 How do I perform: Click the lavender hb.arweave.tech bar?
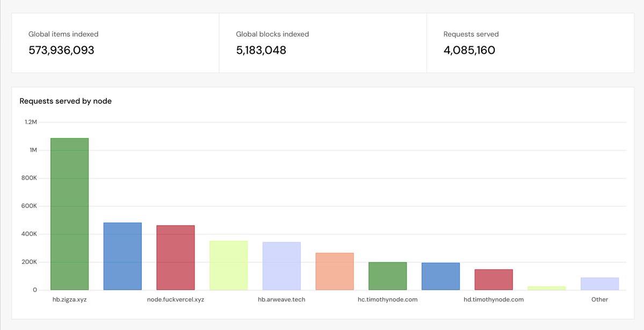[281, 266]
